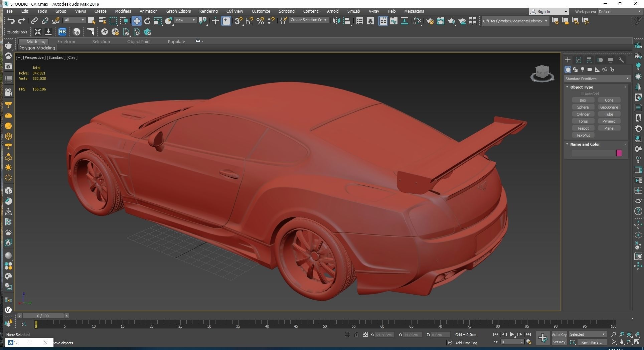Toggle Spinner Snap
This screenshot has height=350, width=644.
(271, 21)
